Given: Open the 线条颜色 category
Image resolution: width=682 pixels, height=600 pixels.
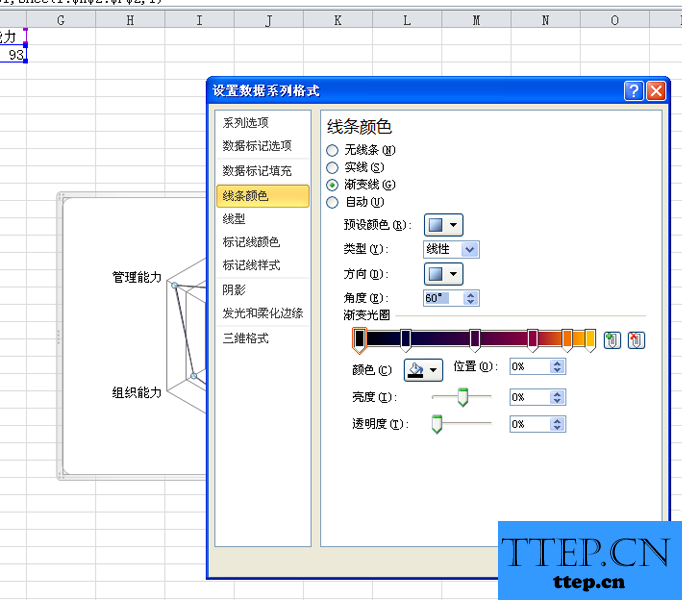Looking at the screenshot, I should coord(263,196).
